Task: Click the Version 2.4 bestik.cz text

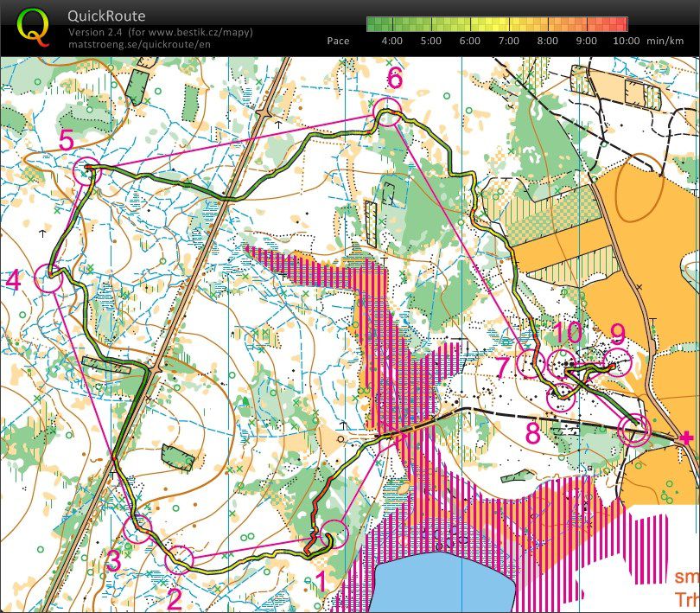Action: click(160, 32)
